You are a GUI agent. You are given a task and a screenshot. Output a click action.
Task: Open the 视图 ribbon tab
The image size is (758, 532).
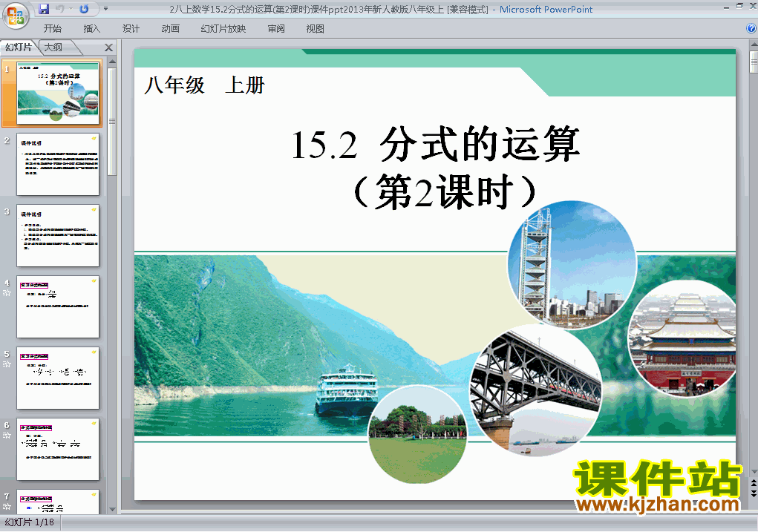(316, 29)
